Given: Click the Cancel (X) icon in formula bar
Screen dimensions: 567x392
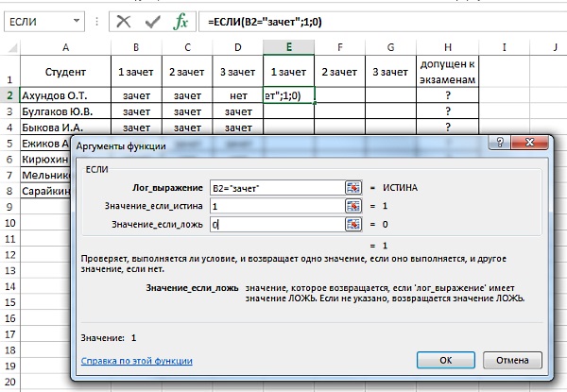Looking at the screenshot, I should click(124, 21).
